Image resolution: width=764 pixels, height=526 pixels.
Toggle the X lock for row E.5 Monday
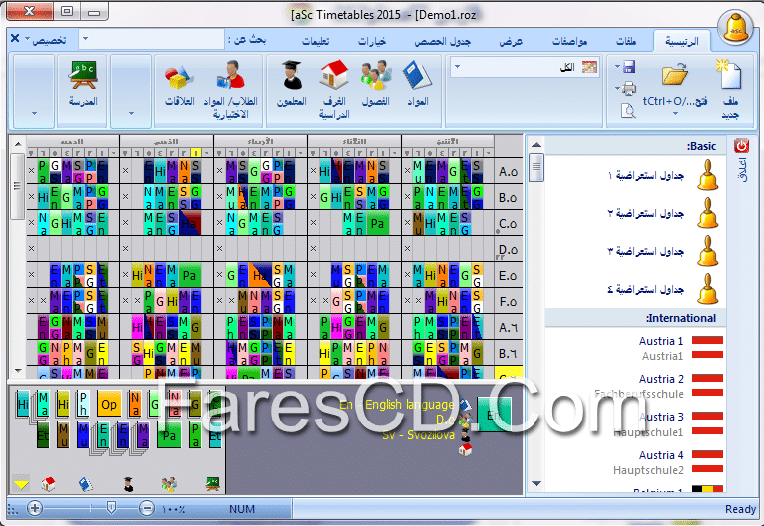tap(407, 275)
